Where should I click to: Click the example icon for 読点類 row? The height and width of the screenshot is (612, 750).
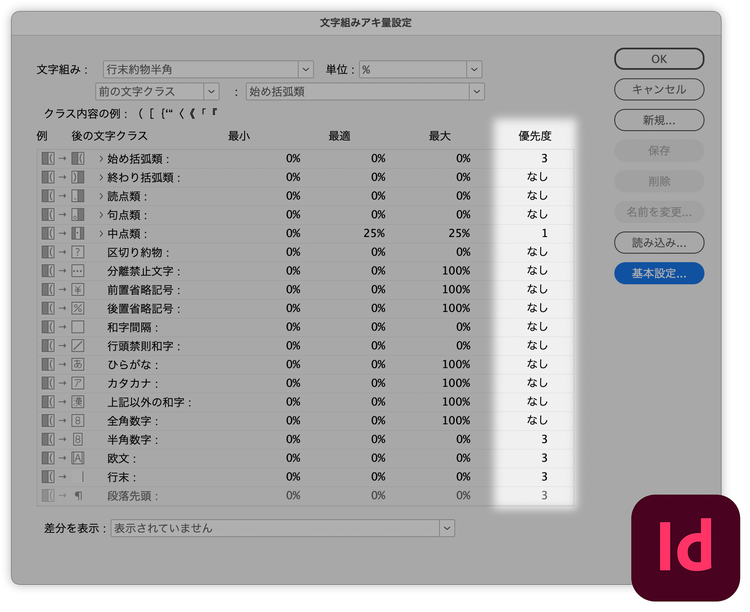(x=77, y=196)
